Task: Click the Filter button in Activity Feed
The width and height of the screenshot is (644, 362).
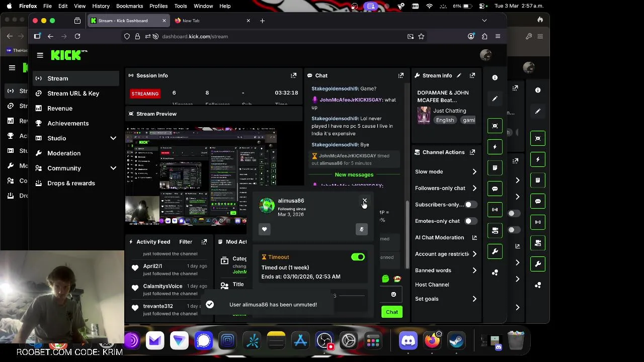Action: pos(186,242)
